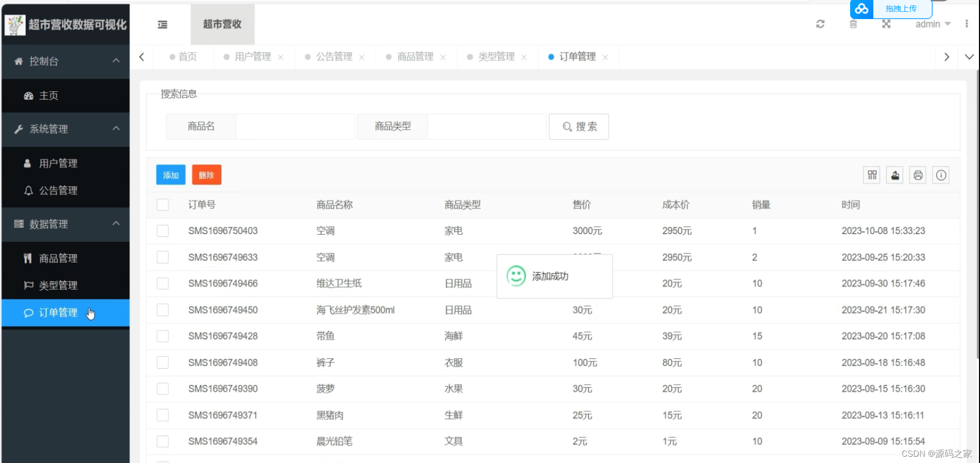The height and width of the screenshot is (463, 980).
Task: Click the cloud upload icon
Action: pos(861,9)
